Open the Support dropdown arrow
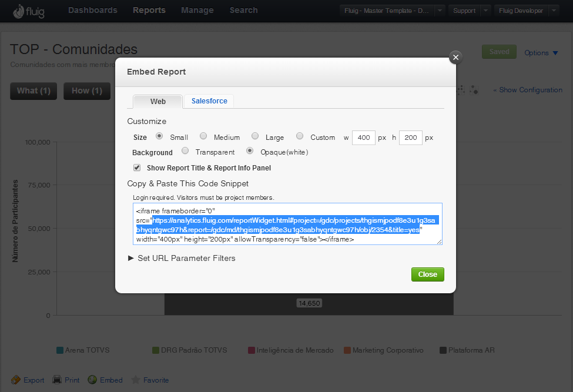 pos(485,11)
